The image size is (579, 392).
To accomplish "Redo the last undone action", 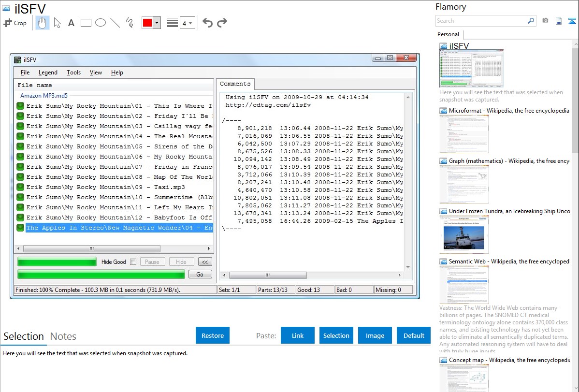I will coord(222,23).
